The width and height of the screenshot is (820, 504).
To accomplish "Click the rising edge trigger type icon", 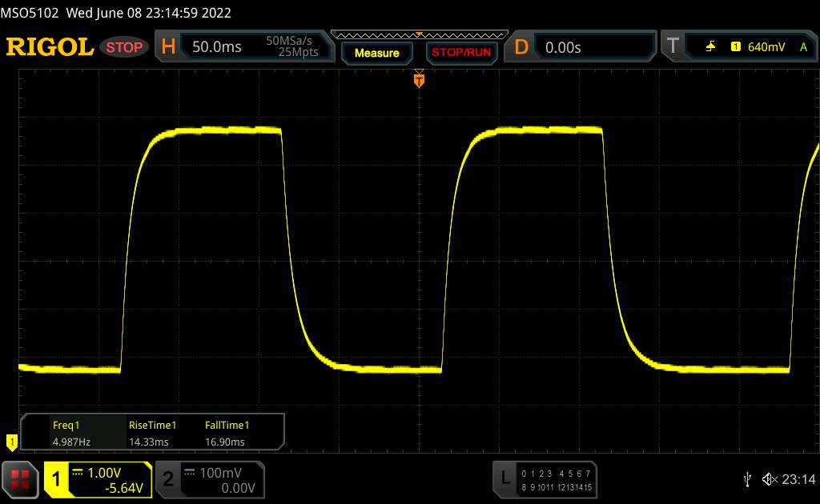I will tap(710, 47).
